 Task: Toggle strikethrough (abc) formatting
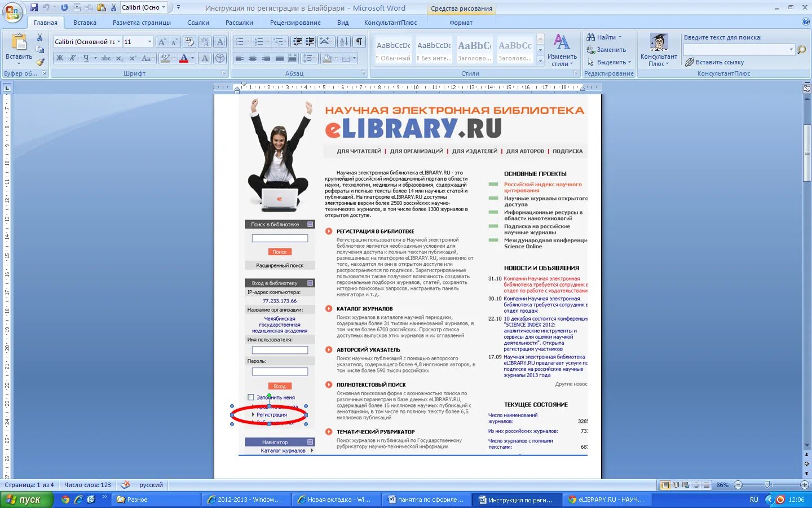[106, 58]
